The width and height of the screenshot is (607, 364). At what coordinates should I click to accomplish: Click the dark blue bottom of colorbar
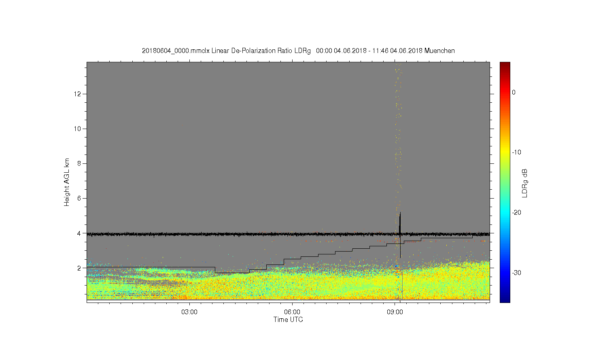[x=505, y=299]
